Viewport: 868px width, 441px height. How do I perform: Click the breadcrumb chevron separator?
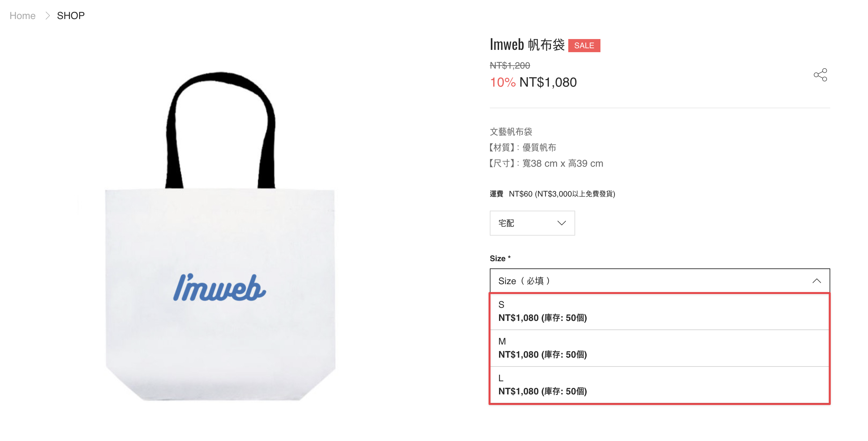pyautogui.click(x=48, y=15)
